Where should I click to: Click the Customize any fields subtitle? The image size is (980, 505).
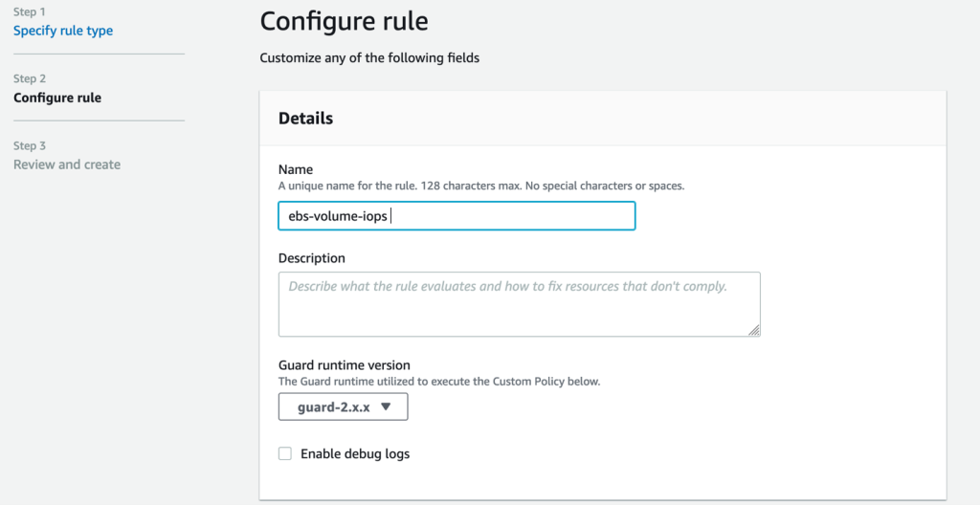point(369,58)
